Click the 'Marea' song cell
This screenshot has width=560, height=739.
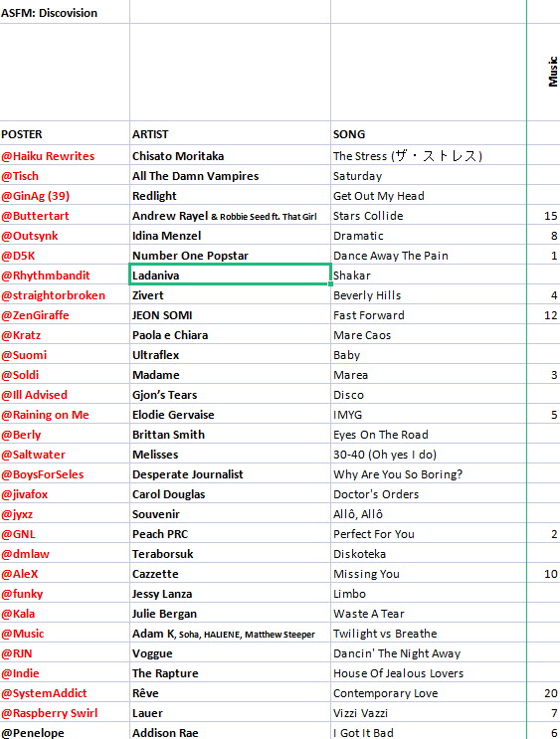pos(429,375)
